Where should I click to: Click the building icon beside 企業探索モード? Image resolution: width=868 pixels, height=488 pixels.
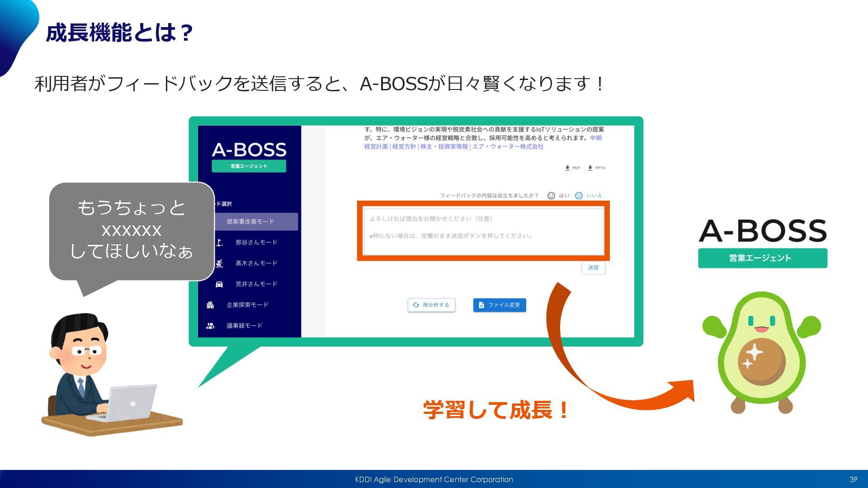pos(210,305)
